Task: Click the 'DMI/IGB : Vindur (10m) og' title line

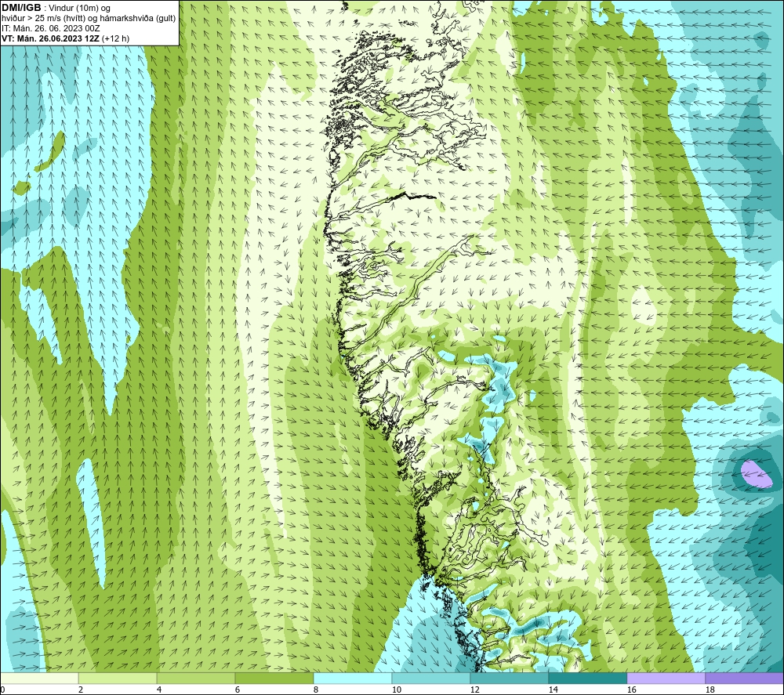Action: pos(56,8)
